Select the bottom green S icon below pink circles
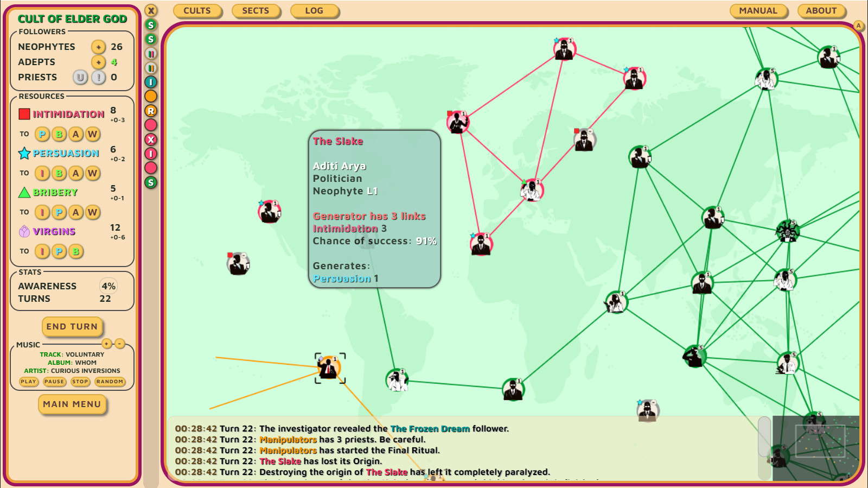 tap(151, 182)
